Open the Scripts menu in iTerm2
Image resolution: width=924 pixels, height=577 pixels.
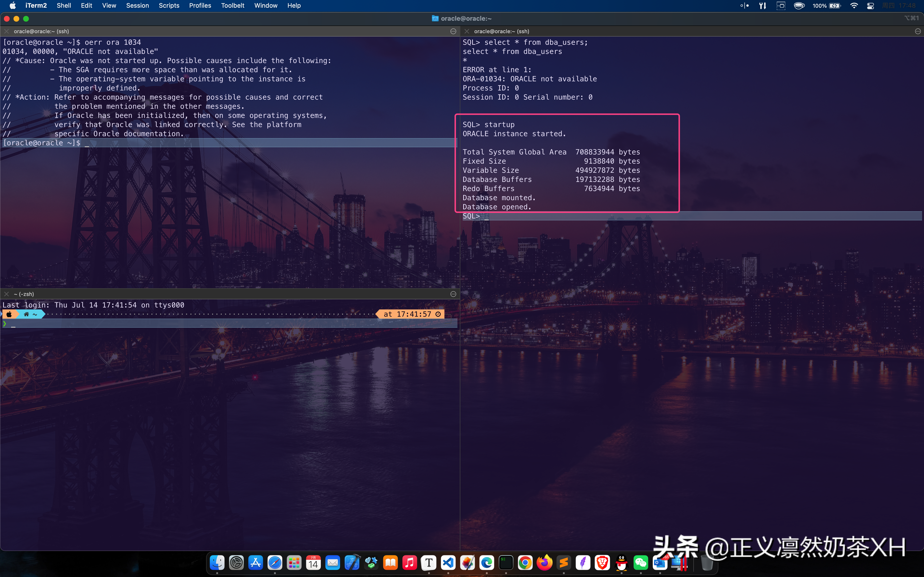click(x=168, y=5)
